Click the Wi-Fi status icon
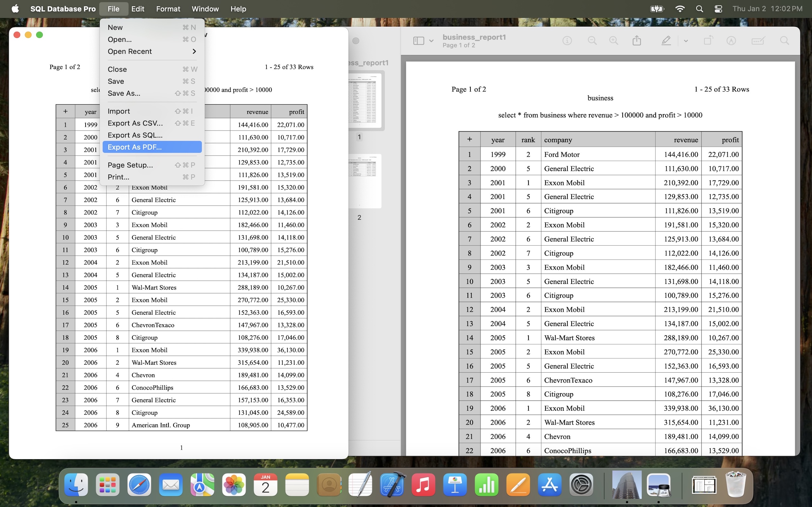 coord(680,9)
